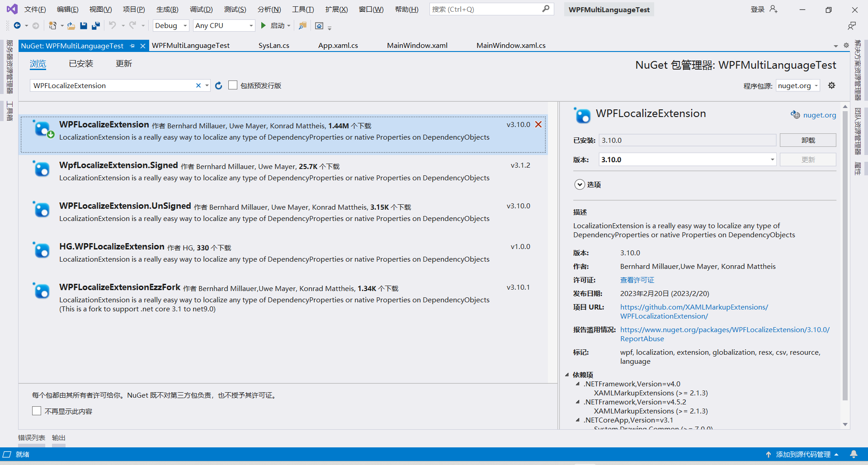Click the Redo arrow icon

(132, 25)
